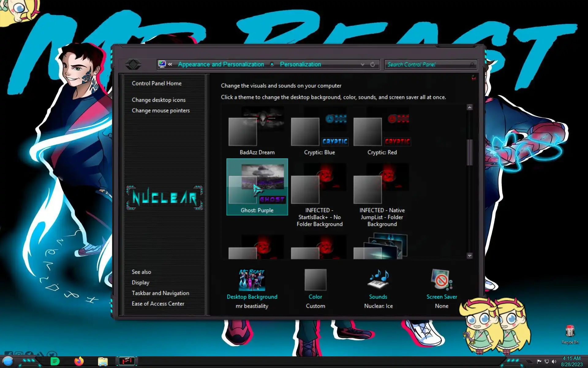Open the Recycle Bin on desktop
The width and height of the screenshot is (588, 368).
(x=570, y=332)
